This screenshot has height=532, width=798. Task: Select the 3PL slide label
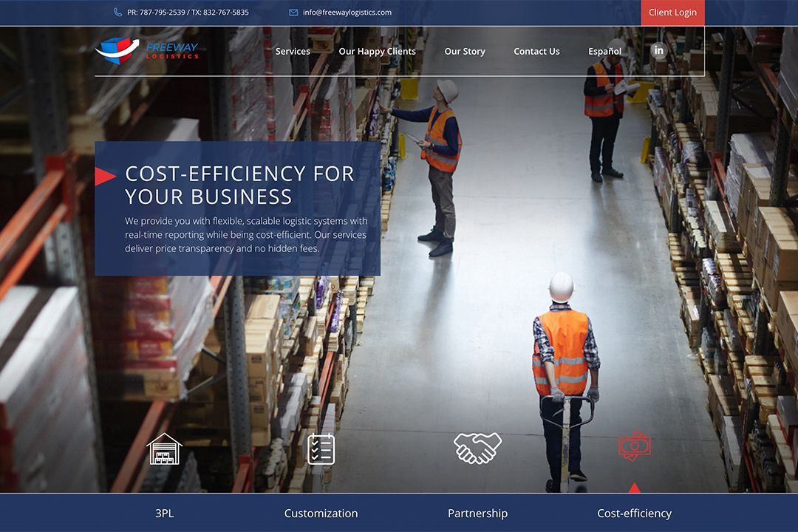click(x=164, y=513)
